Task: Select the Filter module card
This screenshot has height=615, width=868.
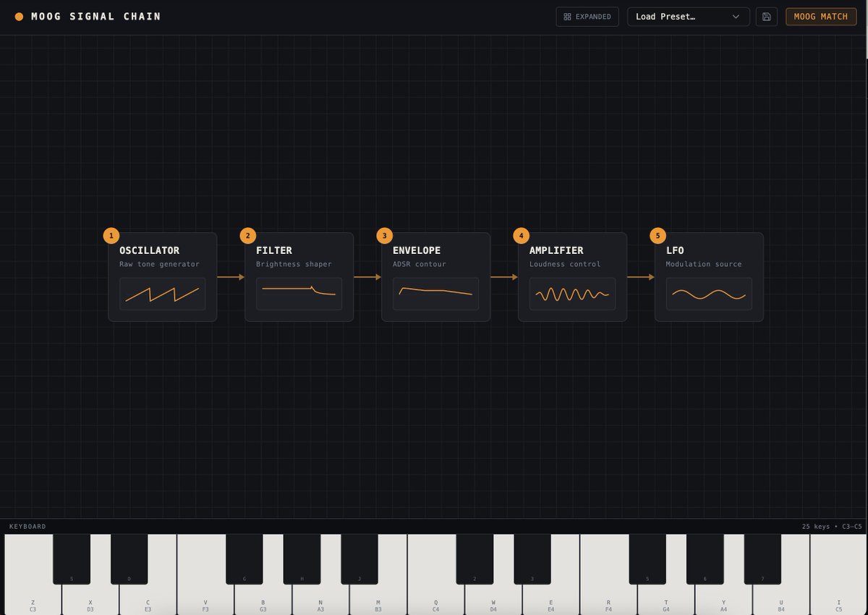Action: coord(299,277)
